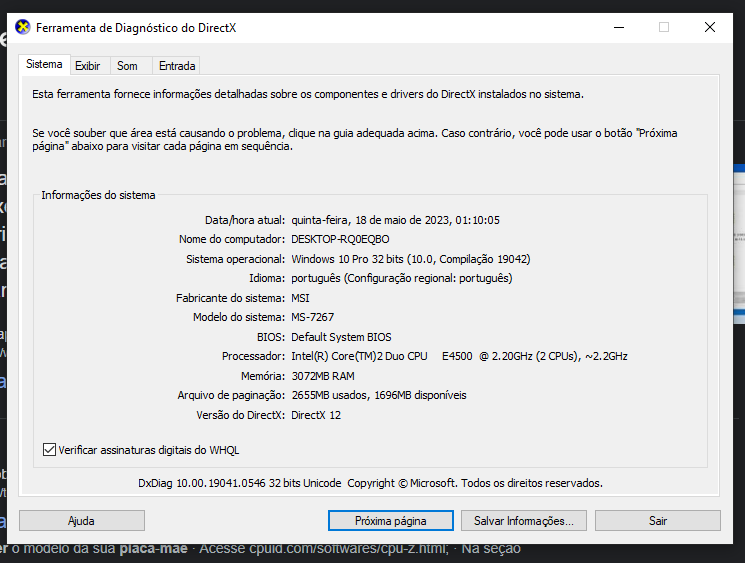Switch to the Exibir tab

(88, 66)
